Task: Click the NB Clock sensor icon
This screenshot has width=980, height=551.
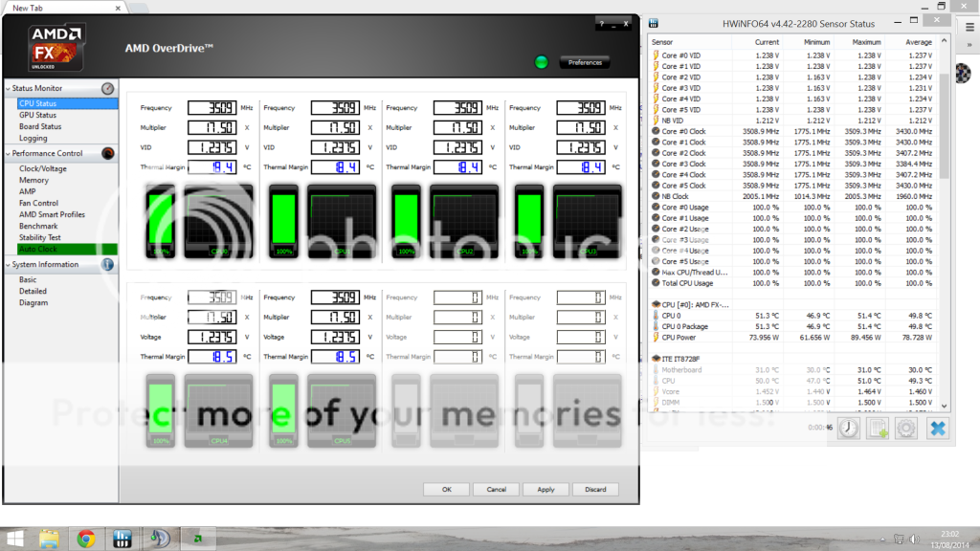Action: click(656, 196)
